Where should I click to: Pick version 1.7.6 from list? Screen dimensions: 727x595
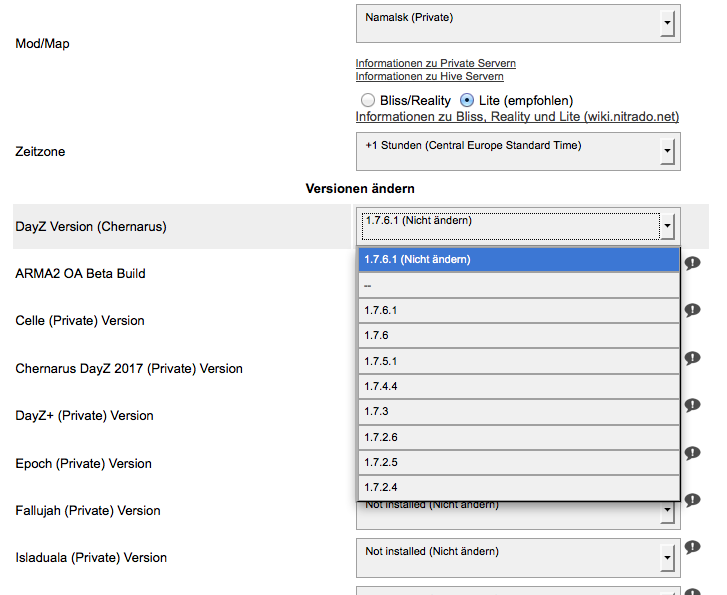coord(519,335)
